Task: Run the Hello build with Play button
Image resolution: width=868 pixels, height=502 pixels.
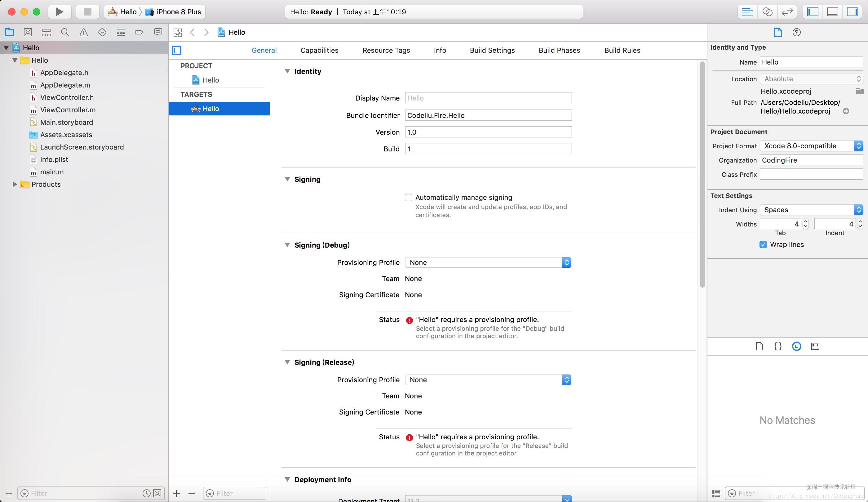Action: [60, 12]
